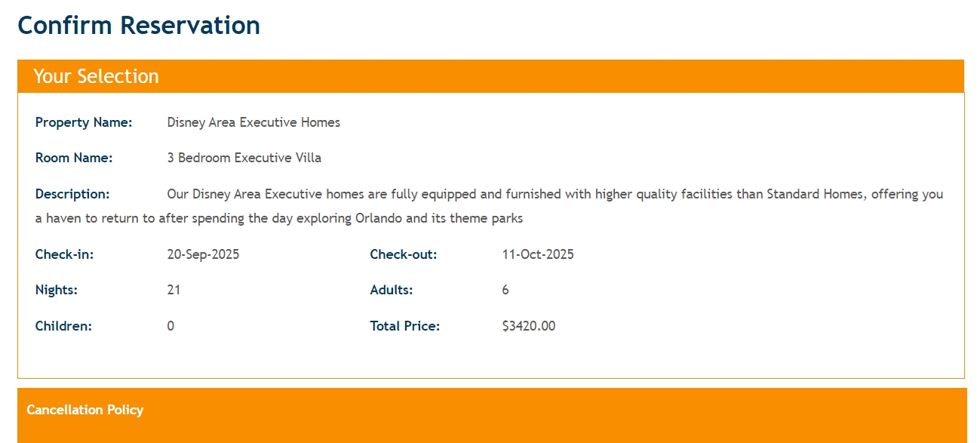Click the adults count 6
This screenshot has width=980, height=443.
(505, 290)
